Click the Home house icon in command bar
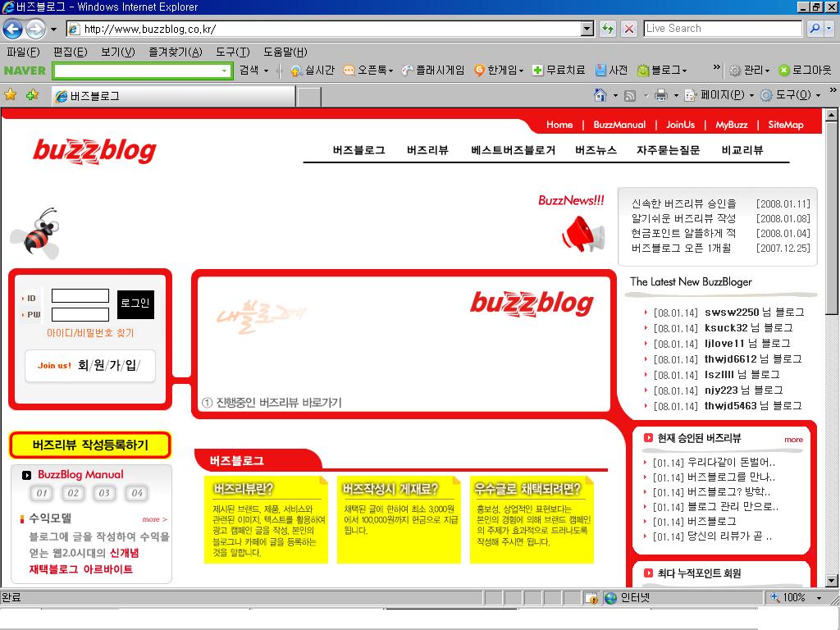 600,95
